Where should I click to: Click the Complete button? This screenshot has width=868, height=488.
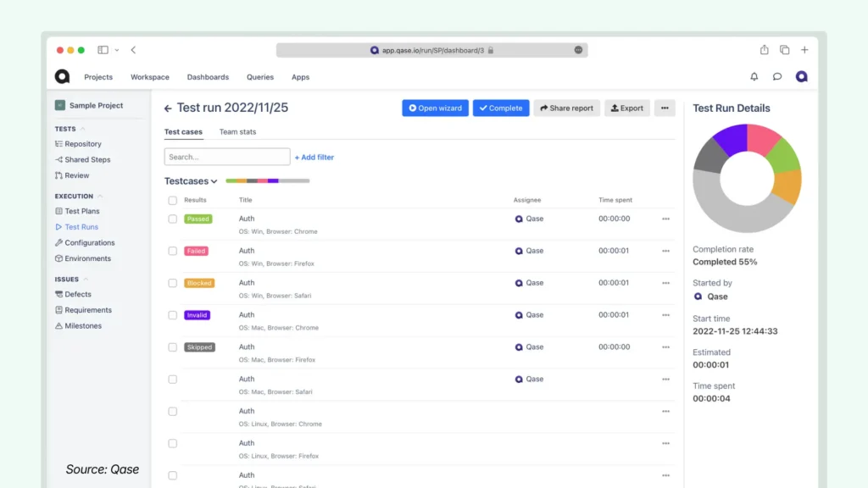(501, 108)
